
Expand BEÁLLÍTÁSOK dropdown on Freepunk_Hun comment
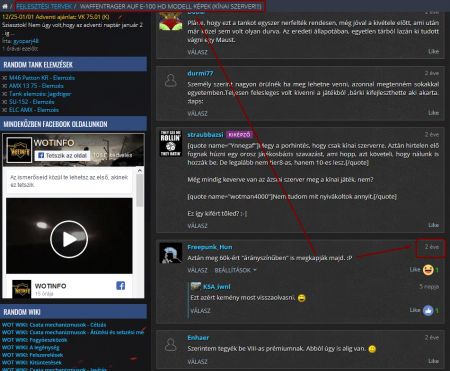(235, 270)
